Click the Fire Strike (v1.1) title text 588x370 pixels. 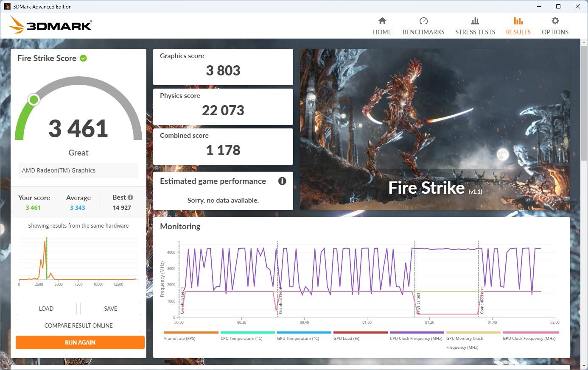point(435,188)
